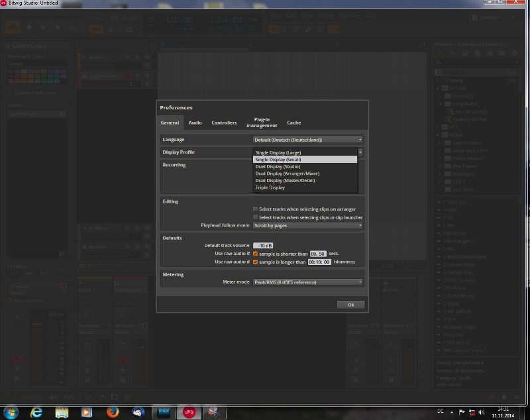The width and height of the screenshot is (530, 420).
Task: Click the Windows Start orb
Action: click(11, 413)
